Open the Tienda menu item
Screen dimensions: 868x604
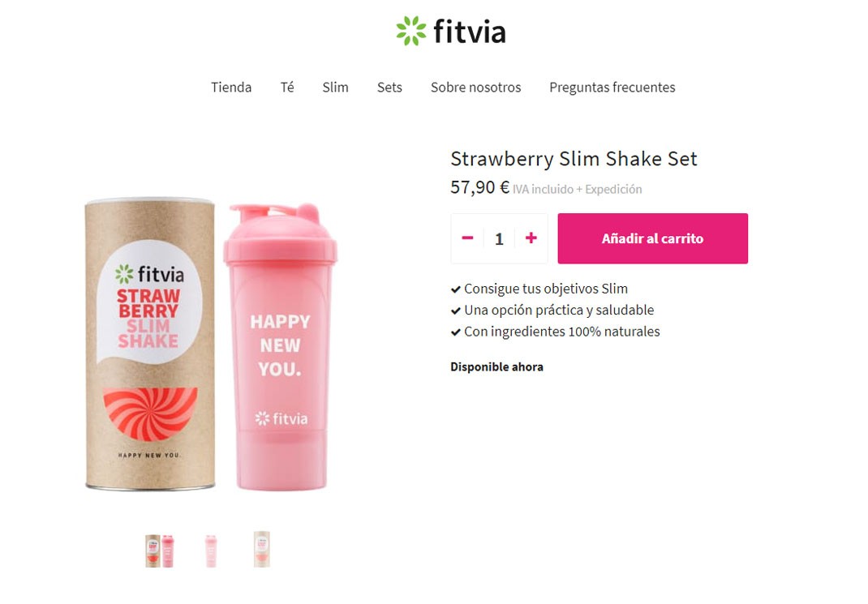[x=231, y=88]
